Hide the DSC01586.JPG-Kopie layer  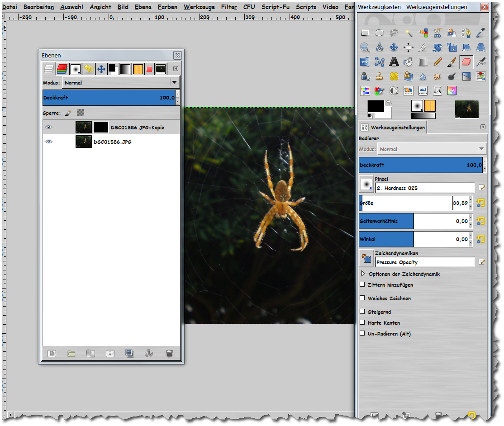49,127
